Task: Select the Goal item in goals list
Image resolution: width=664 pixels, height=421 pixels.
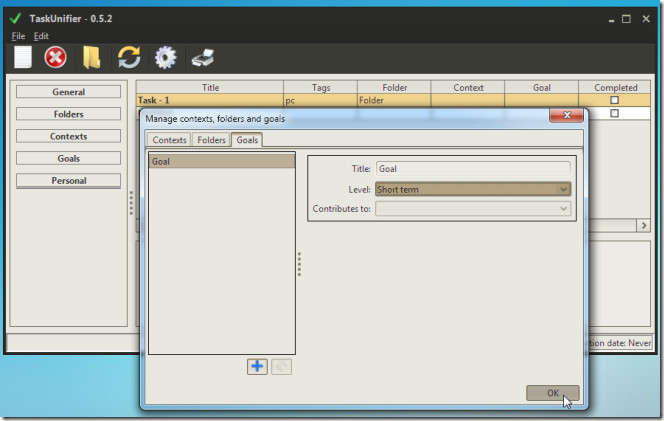Action: (x=222, y=161)
